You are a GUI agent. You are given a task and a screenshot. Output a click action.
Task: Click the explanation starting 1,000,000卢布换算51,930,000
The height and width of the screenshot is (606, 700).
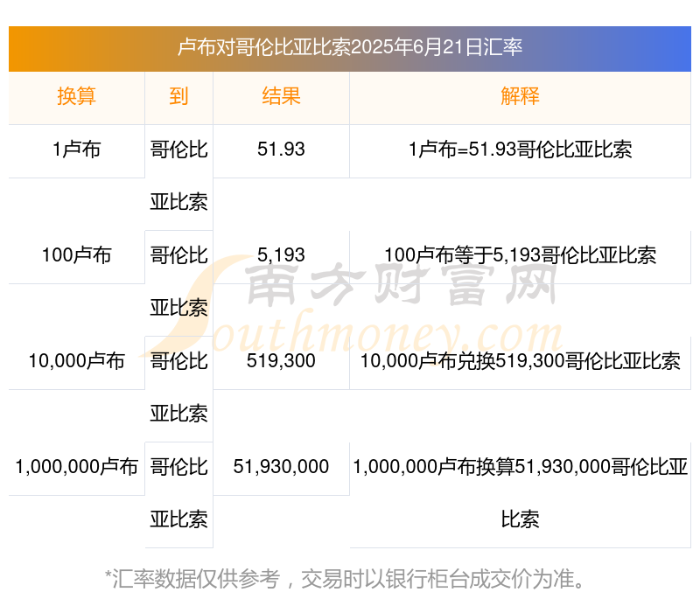tap(520, 492)
